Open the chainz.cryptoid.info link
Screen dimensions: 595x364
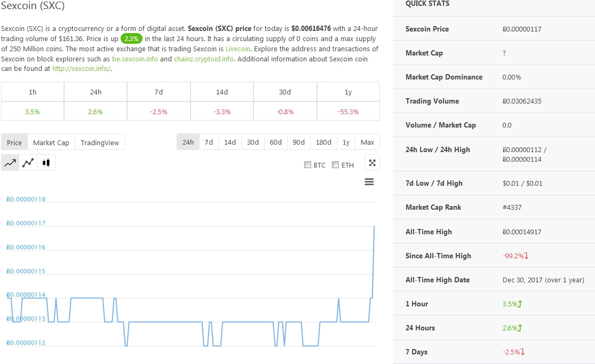[204, 59]
